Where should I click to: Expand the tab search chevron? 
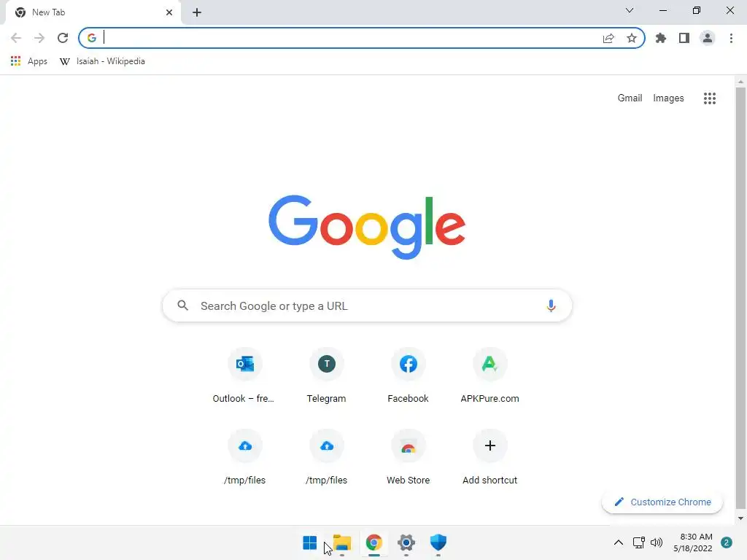[x=630, y=10]
